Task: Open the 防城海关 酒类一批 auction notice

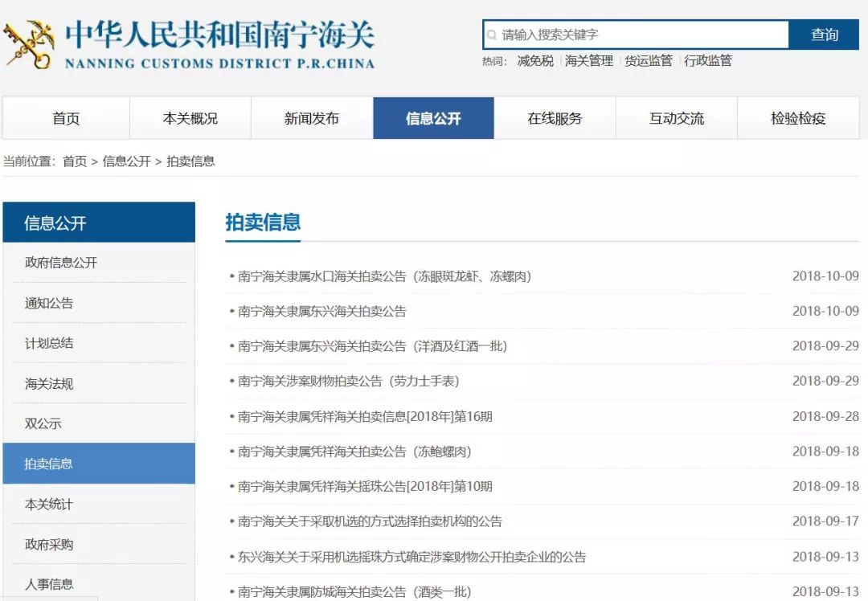Action: pyautogui.click(x=355, y=591)
